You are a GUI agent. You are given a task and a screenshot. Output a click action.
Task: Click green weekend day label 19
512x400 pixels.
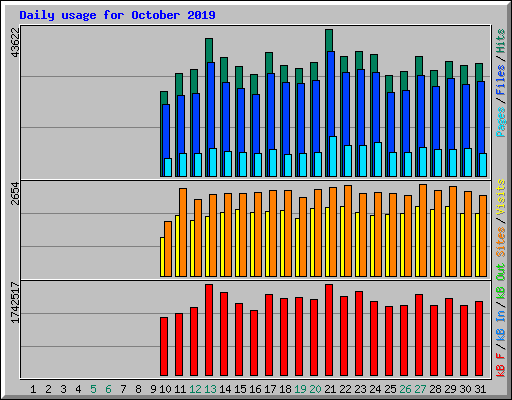300,389
